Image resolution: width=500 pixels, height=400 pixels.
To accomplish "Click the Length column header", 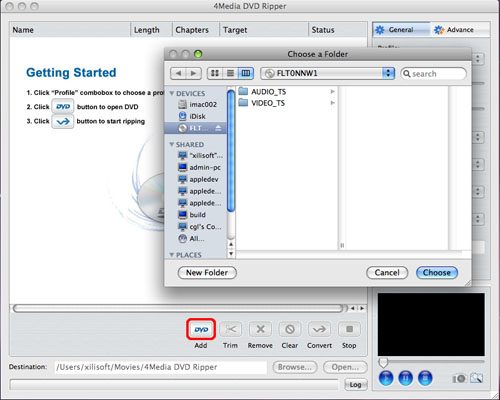I will point(151,30).
